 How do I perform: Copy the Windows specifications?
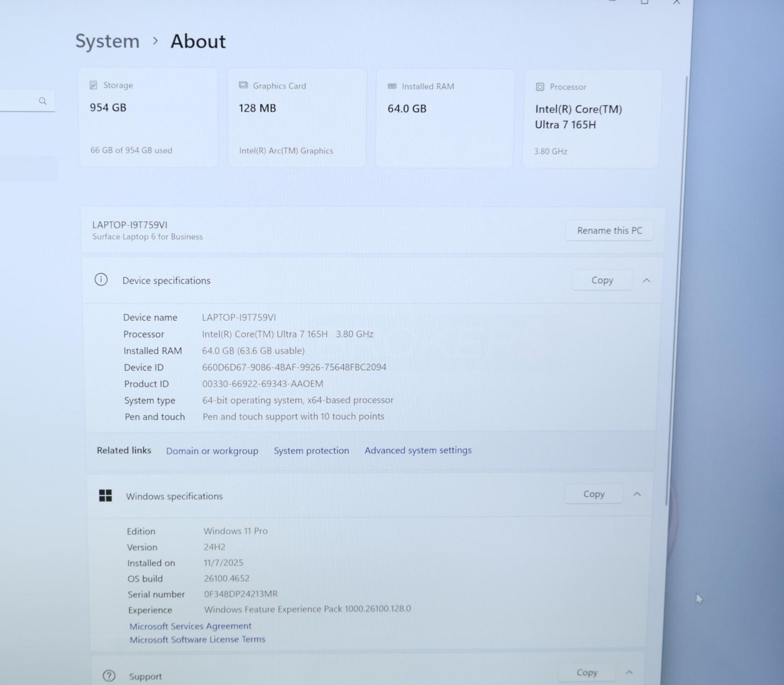coord(593,494)
